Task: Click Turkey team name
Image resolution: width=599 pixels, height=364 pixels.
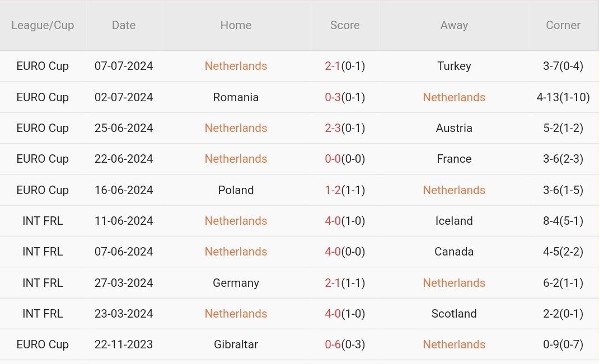Action: pos(454,66)
